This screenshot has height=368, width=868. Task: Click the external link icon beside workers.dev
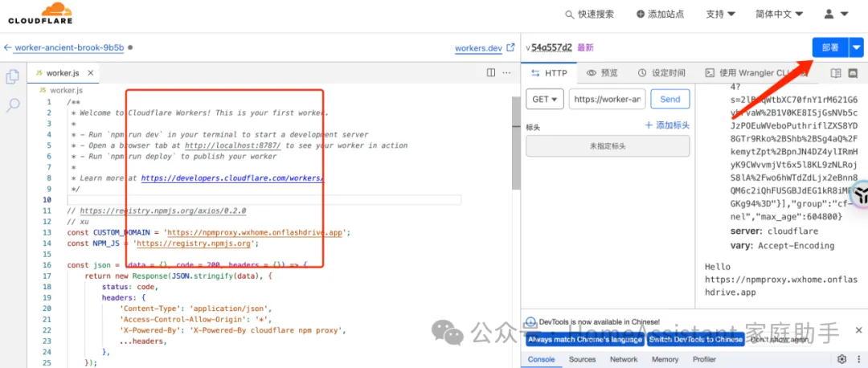[510, 47]
